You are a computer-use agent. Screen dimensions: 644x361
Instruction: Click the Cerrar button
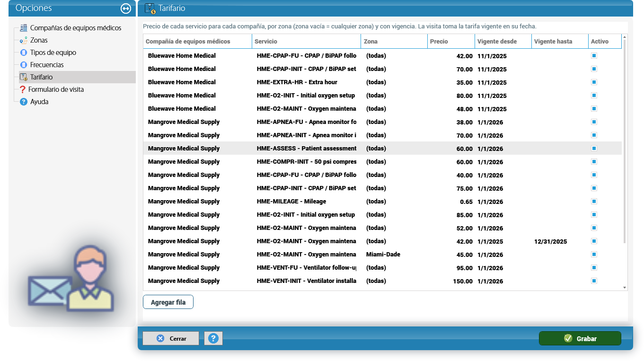pos(171,338)
